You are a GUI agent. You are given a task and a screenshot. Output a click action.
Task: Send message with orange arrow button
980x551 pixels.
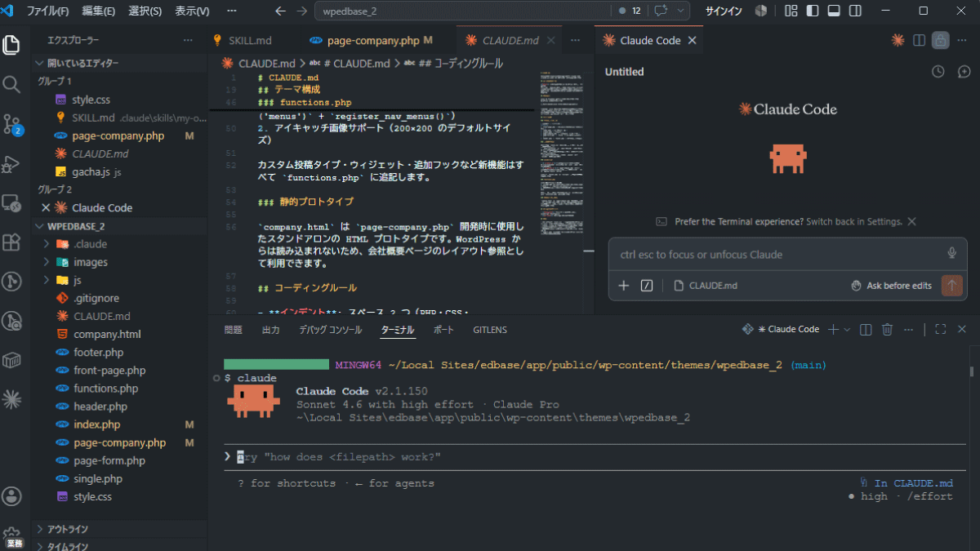(x=951, y=286)
